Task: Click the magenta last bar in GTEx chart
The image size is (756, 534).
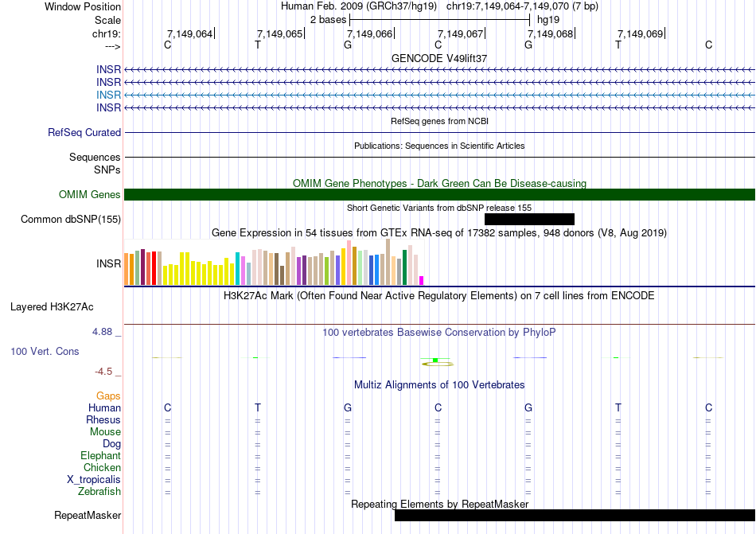Action: click(x=422, y=280)
